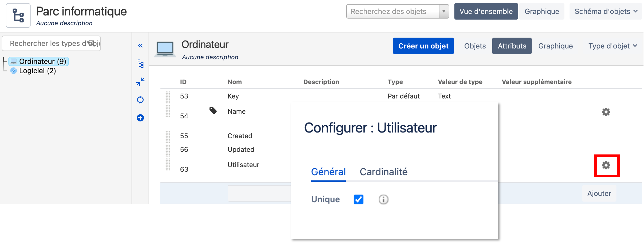Expand the Recherchez des objets dropdown arrow
The width and height of the screenshot is (644, 244).
click(444, 11)
